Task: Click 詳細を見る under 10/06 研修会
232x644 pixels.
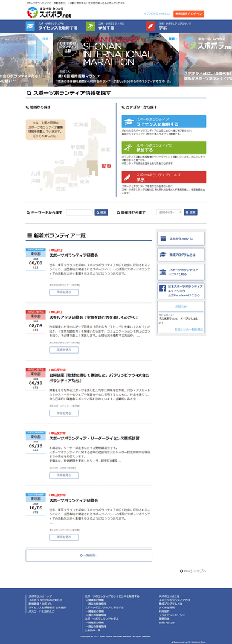Action: pyautogui.click(x=64, y=537)
